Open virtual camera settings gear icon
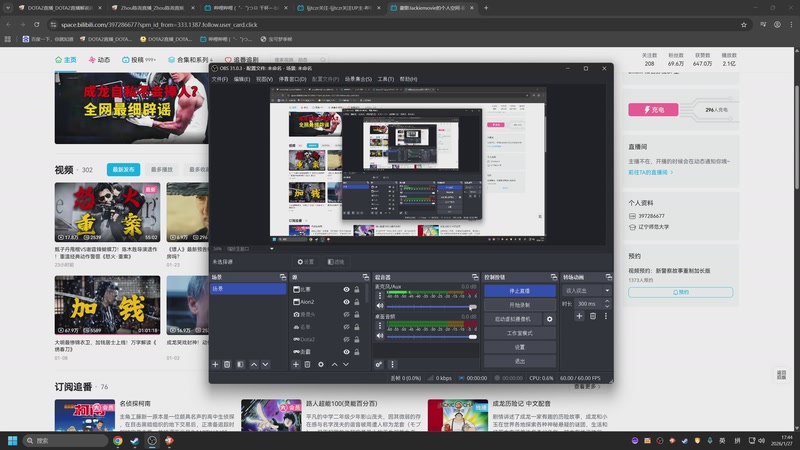 [549, 319]
